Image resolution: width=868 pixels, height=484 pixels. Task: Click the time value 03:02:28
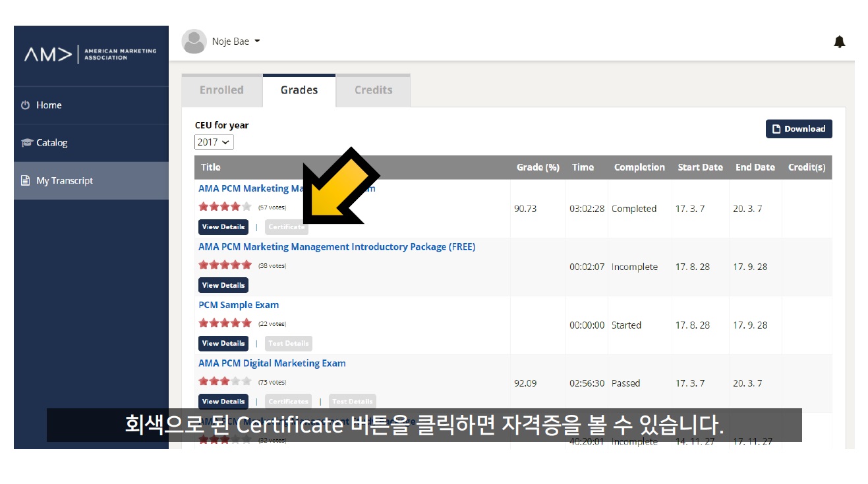587,209
